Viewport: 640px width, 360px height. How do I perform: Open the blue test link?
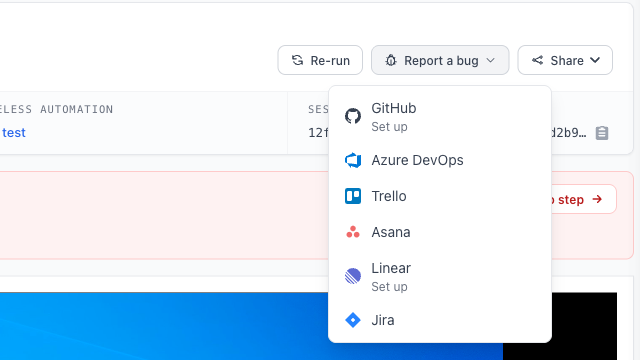click(13, 133)
